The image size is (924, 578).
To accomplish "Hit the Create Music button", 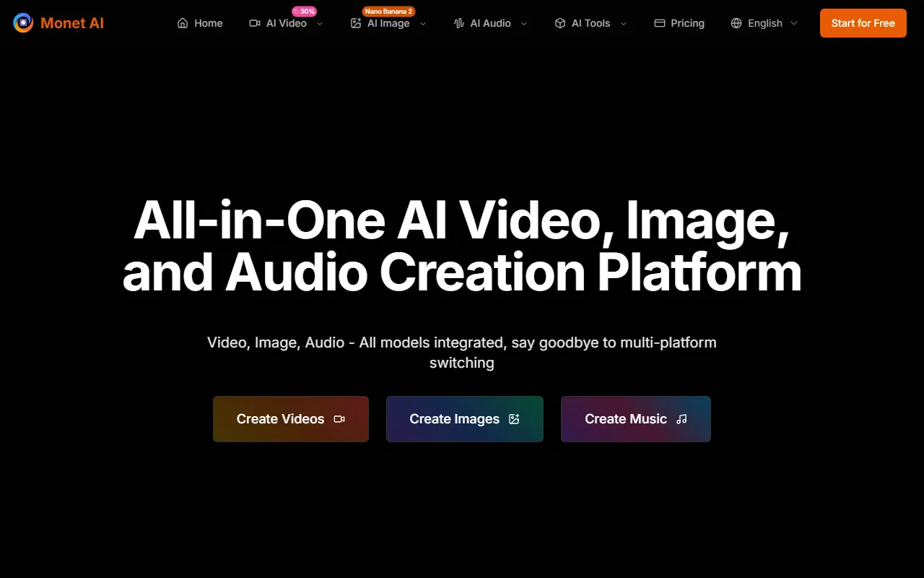I will 635,419.
